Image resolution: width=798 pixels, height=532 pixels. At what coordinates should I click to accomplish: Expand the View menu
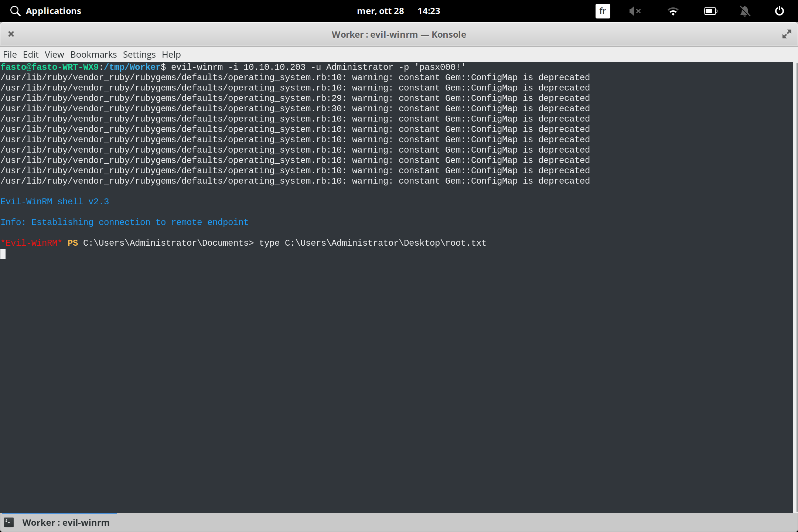54,54
